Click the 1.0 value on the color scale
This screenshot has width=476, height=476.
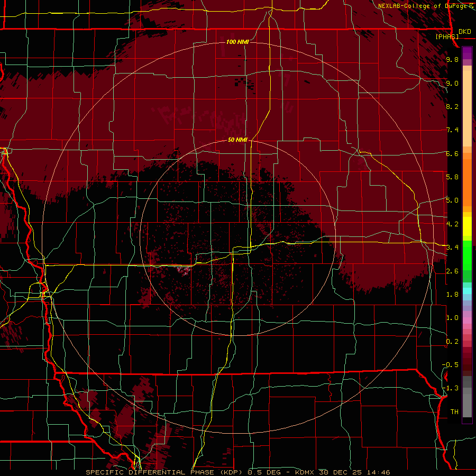pyautogui.click(x=452, y=318)
